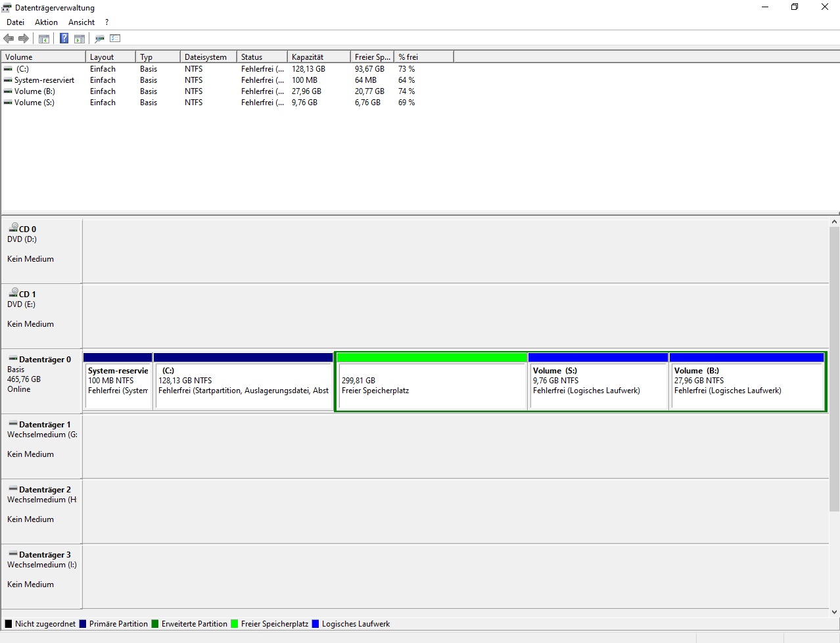Sort by the Volume column header
The height and width of the screenshot is (643, 840).
tap(43, 57)
